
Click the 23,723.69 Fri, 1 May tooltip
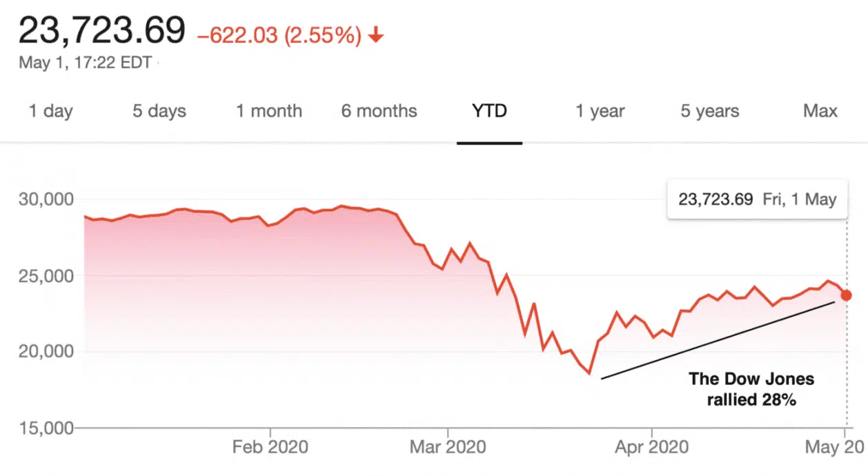[757, 200]
